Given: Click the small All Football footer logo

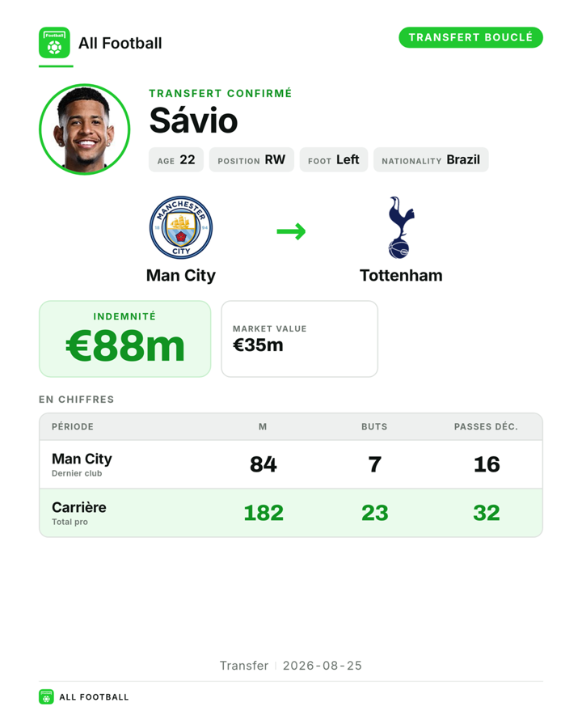Looking at the screenshot, I should [x=46, y=697].
